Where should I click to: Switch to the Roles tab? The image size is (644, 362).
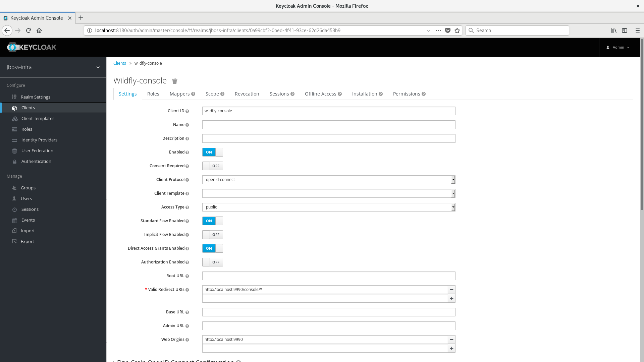pyautogui.click(x=153, y=94)
